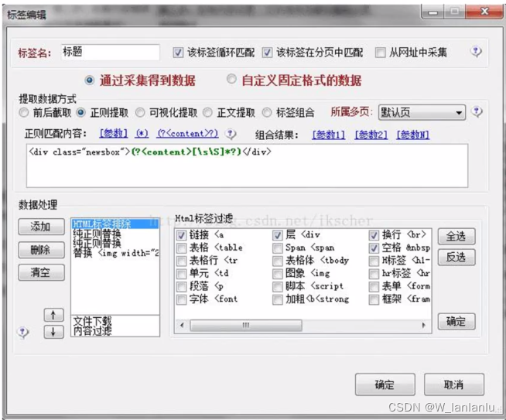This screenshot has height=420, width=506.
Task: Click scrollbar left arrow in Html filter
Action: pyautogui.click(x=182, y=325)
